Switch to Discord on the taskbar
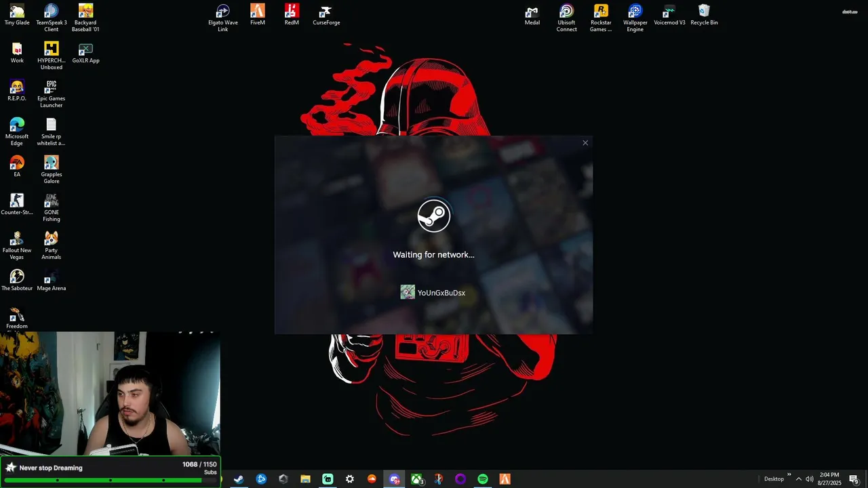This screenshot has height=488, width=868. [x=394, y=479]
